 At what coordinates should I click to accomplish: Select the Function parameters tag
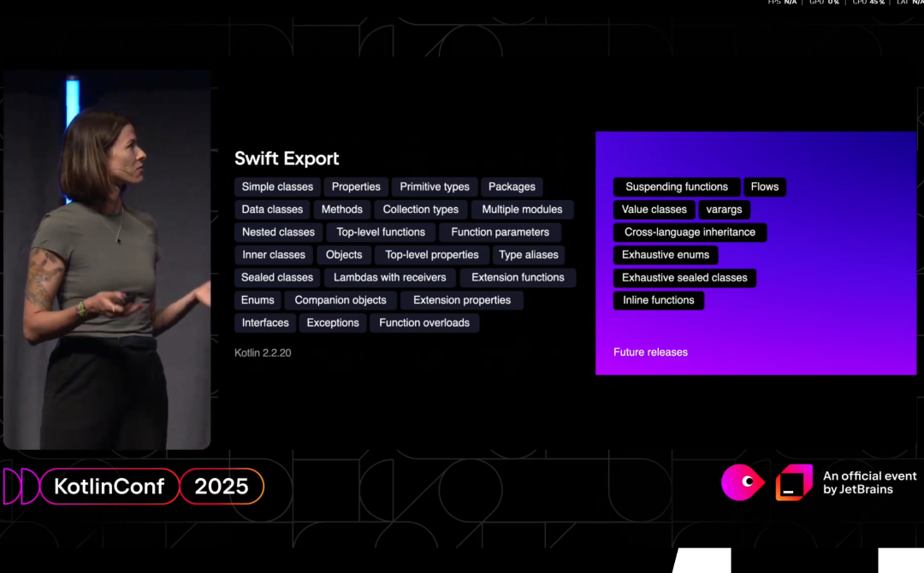coord(500,232)
